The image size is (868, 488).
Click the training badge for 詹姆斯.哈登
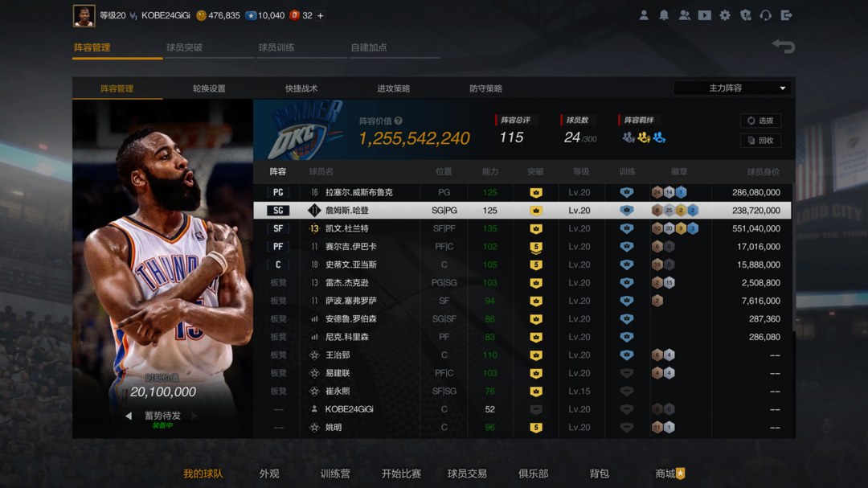pyautogui.click(x=627, y=211)
